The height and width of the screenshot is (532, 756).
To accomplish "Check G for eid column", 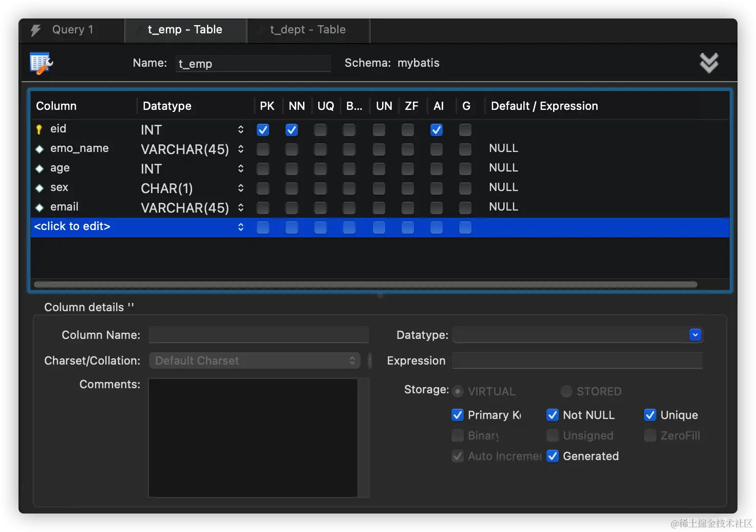I will tap(465, 130).
